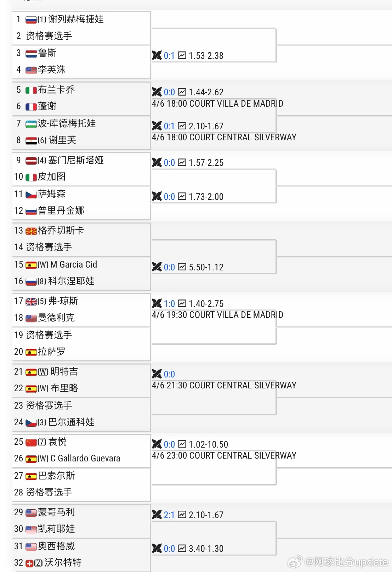Open the odds chart icon beside 5.50-1.12
The height and width of the screenshot is (572, 392).
[183, 267]
